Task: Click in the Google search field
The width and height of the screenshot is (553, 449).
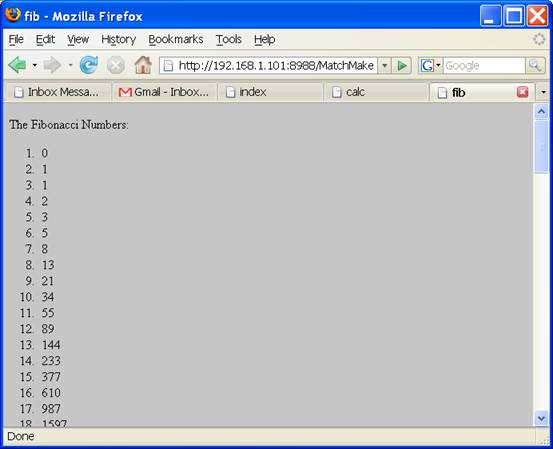Action: pos(484,66)
